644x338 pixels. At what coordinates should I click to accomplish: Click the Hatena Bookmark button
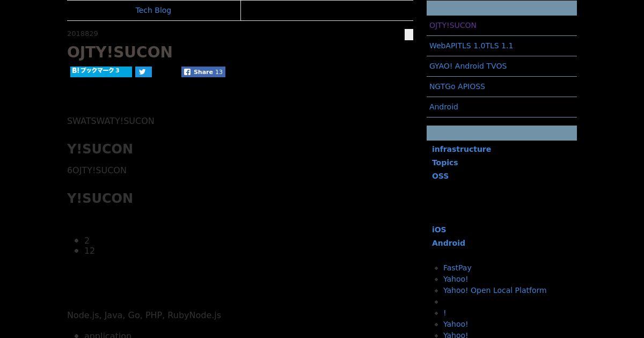(x=101, y=72)
